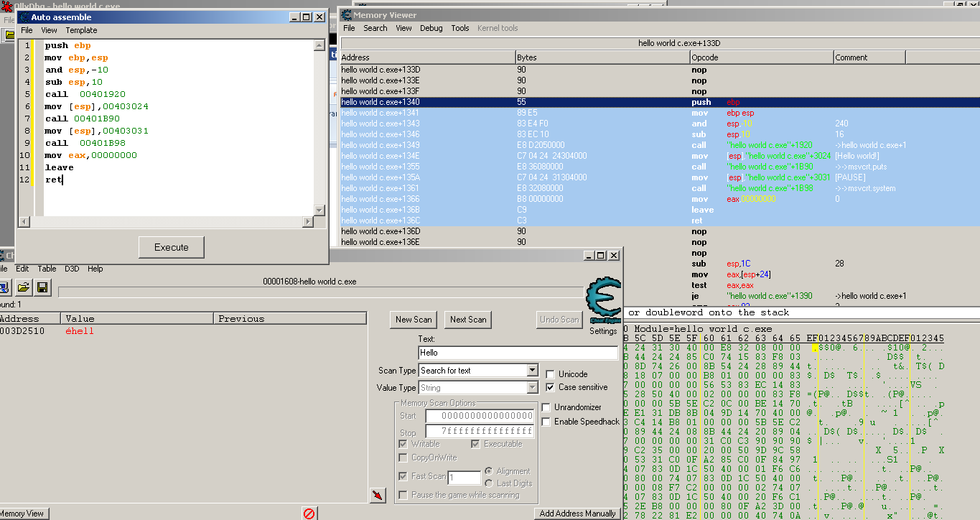Toggle the Writable checkbox
980x520 pixels.
coord(403,444)
